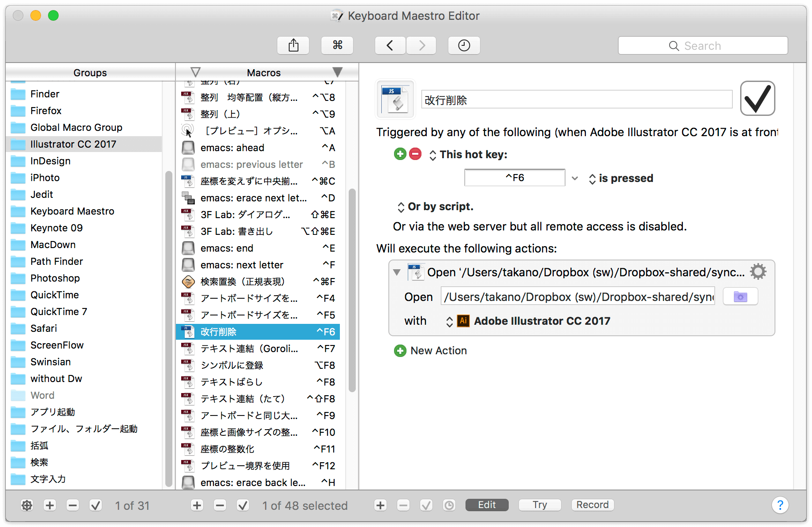This screenshot has height=527, width=812.
Task: Add action using bottom plus button
Action: coord(380,505)
